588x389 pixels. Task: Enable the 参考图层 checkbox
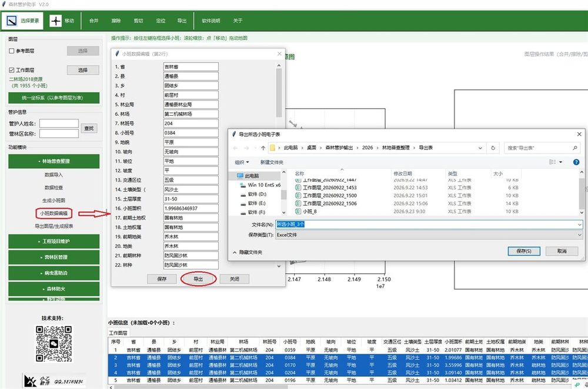[12, 51]
